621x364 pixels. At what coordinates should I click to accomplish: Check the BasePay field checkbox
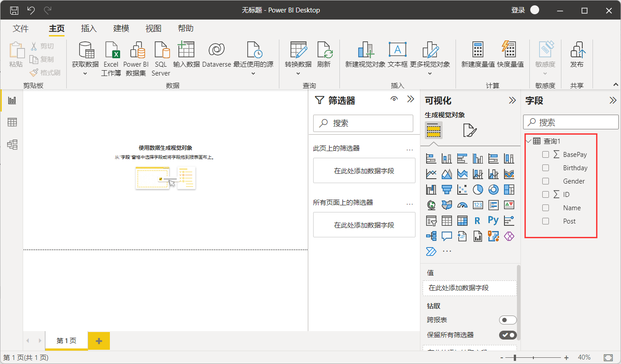(545, 155)
